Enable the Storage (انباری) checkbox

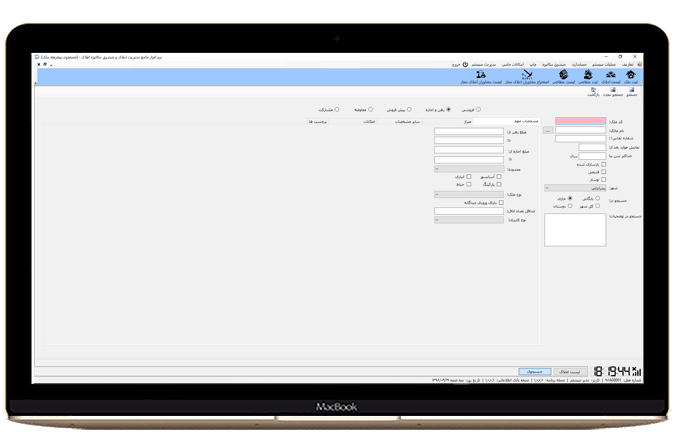469,176
